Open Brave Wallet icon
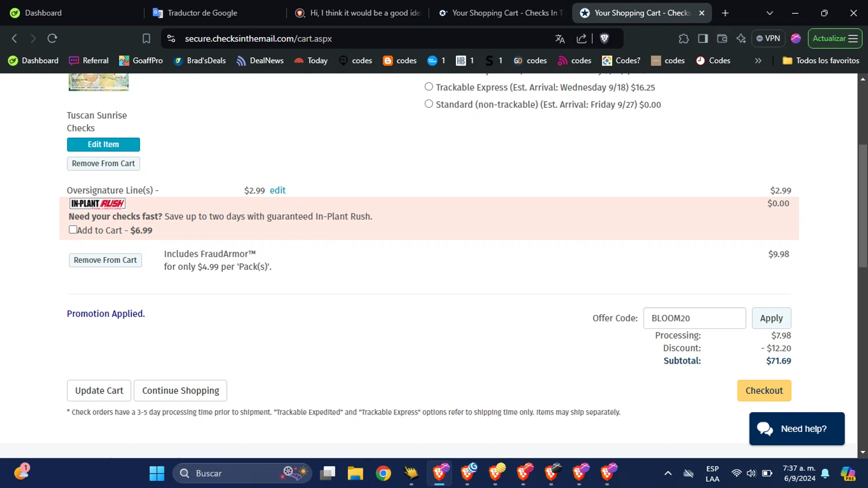 coord(722,39)
